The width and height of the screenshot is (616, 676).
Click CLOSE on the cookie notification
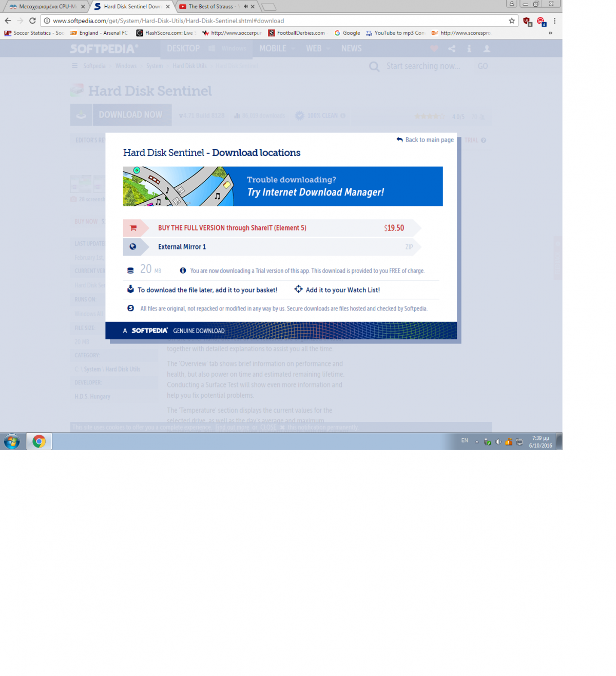pos(268,427)
